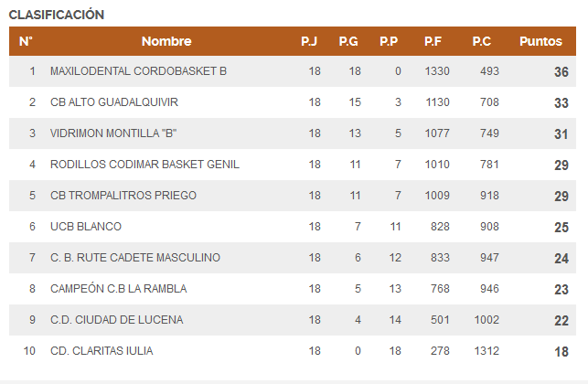Click the 36 points cell
Image resolution: width=588 pixels, height=384 pixels.
coord(561,71)
